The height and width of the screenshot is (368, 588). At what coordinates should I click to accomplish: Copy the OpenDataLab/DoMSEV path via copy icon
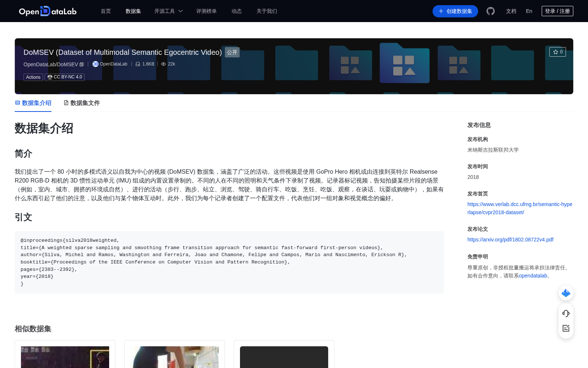click(x=82, y=64)
